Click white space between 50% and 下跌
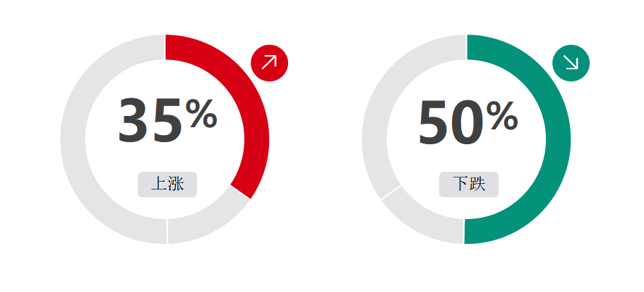 pyautogui.click(x=469, y=160)
